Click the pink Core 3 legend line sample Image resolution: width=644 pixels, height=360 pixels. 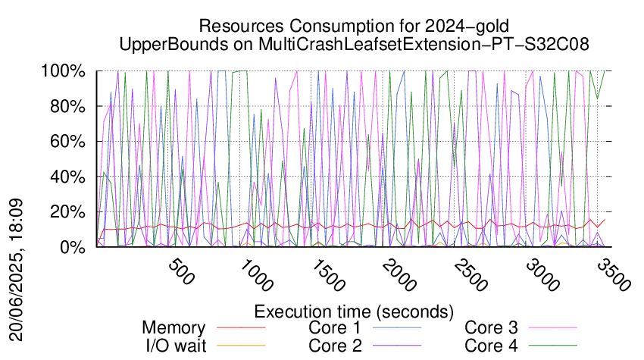point(553,327)
